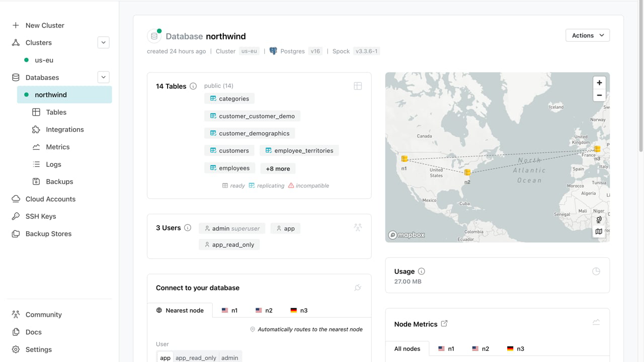This screenshot has height=362, width=644.
Task: Click the Tables info icon
Action: (193, 86)
